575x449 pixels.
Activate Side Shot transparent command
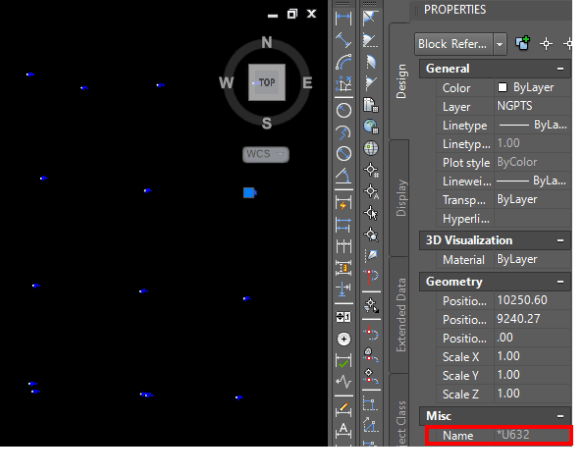click(370, 255)
